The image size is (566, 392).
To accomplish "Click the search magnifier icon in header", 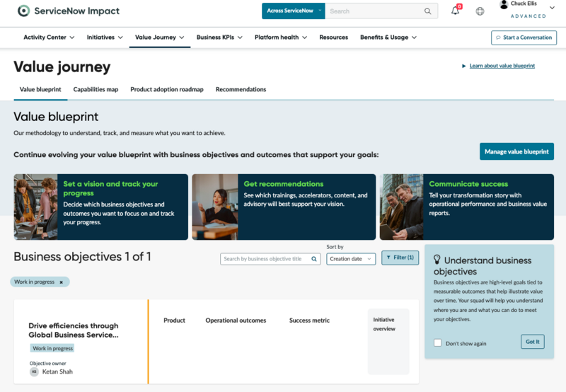I will pyautogui.click(x=428, y=11).
